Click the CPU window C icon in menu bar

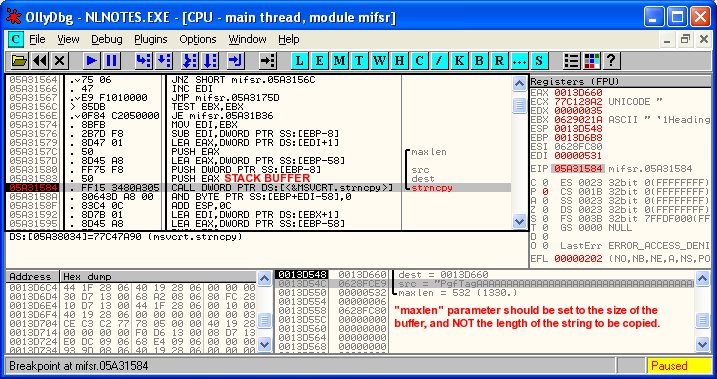15,40
